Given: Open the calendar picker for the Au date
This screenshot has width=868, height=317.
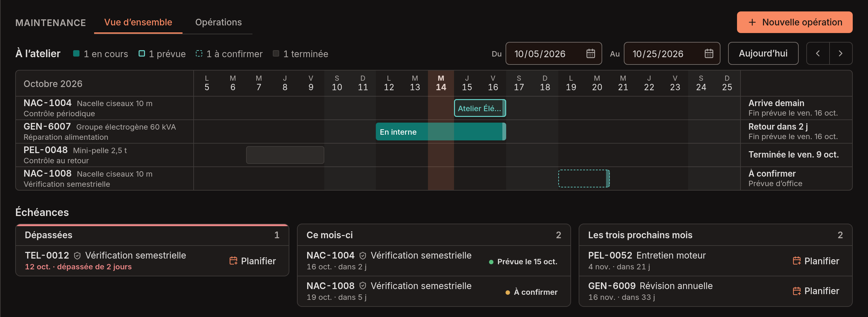Looking at the screenshot, I should 709,53.
